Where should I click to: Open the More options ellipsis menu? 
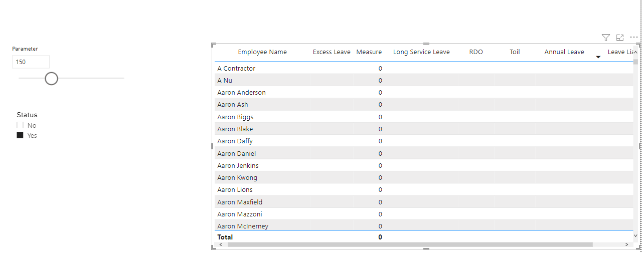coord(634,38)
